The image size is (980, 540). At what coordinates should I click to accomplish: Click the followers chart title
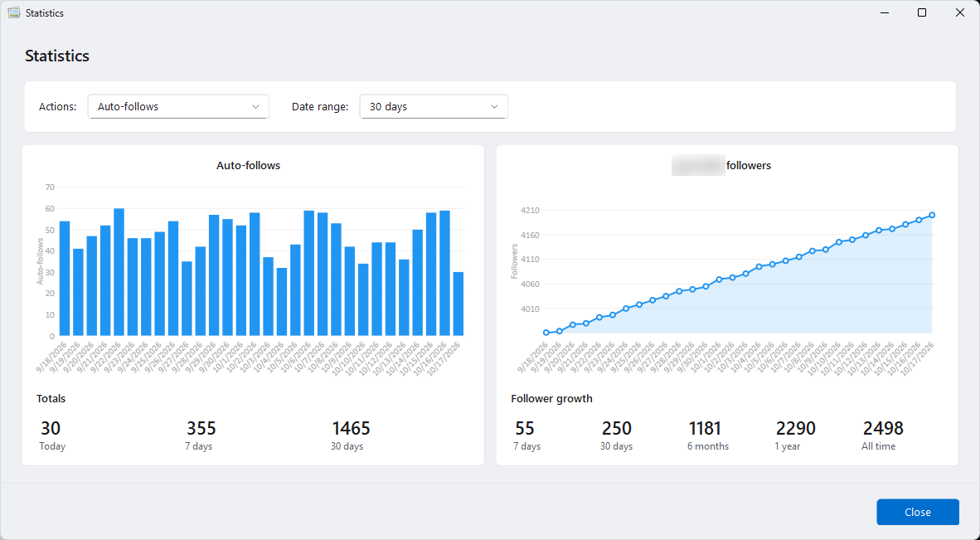(749, 166)
